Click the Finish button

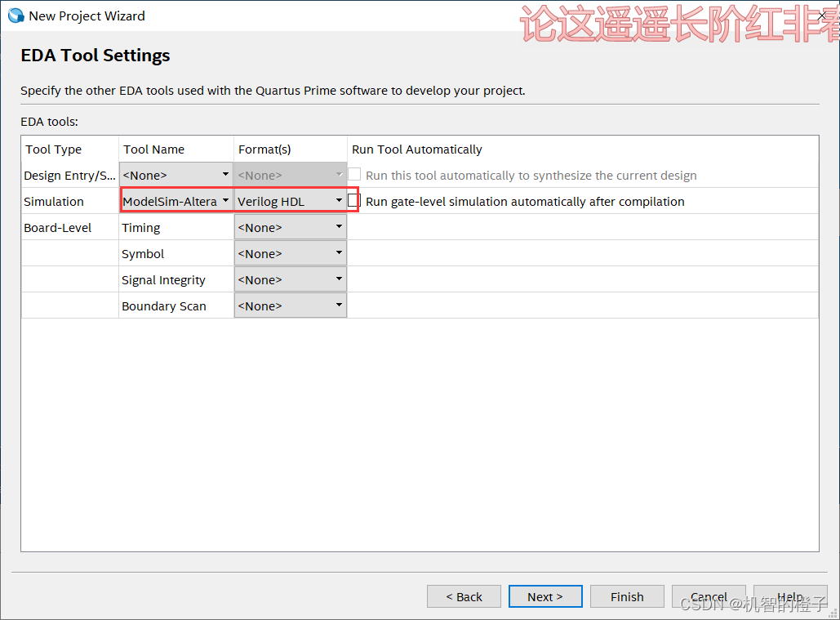tap(627, 596)
